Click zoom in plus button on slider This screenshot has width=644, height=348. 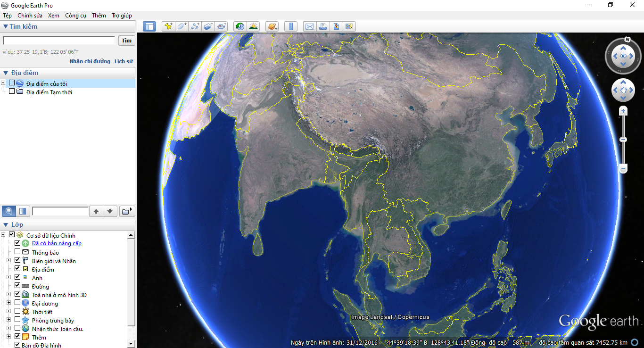pos(623,111)
